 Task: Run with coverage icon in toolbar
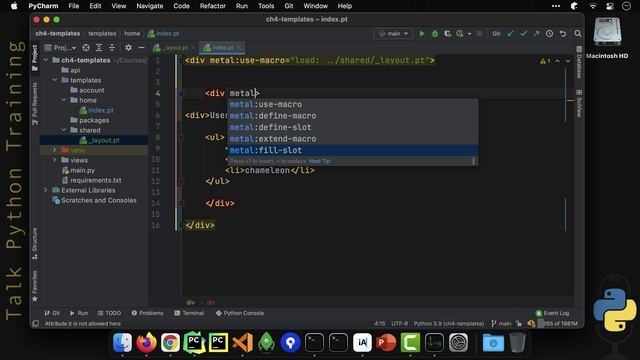coord(447,34)
